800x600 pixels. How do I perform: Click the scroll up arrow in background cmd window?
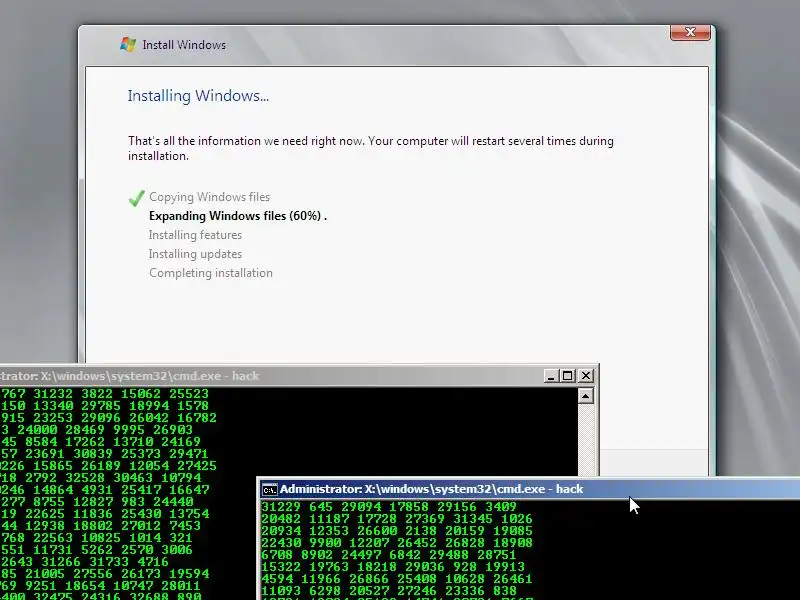[x=586, y=396]
